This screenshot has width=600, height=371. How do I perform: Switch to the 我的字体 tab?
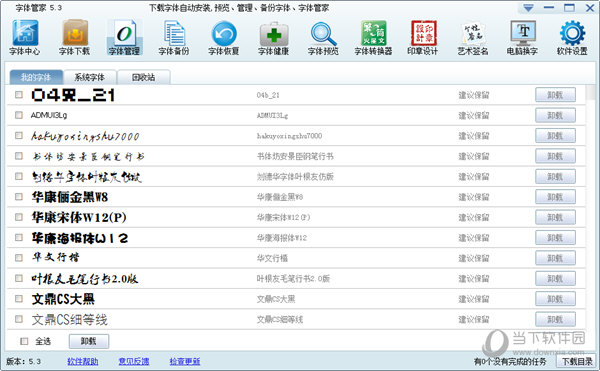(x=36, y=77)
